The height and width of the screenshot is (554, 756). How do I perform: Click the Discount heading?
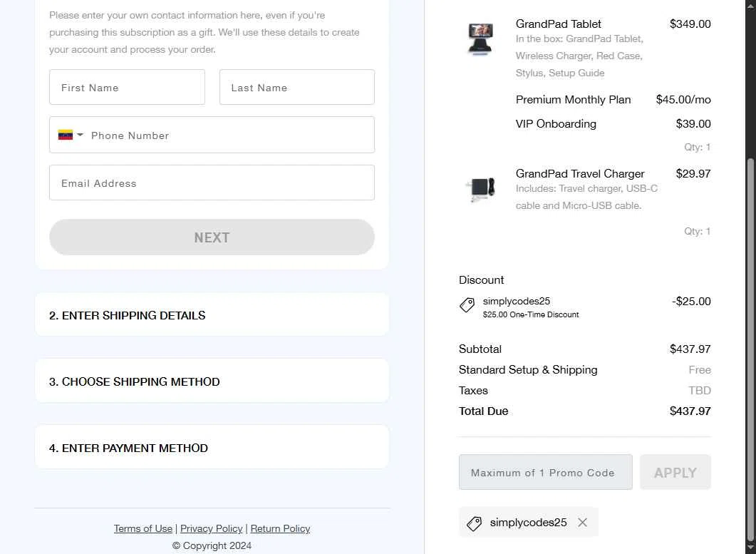tap(481, 280)
